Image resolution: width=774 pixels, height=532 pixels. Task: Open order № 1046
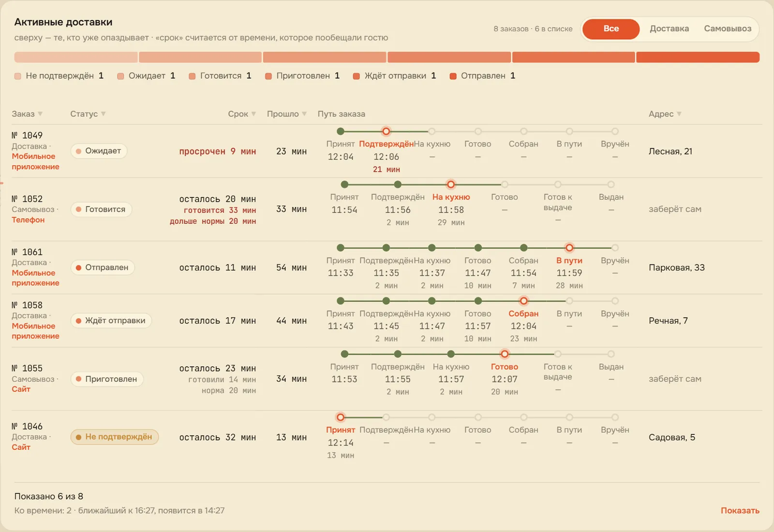(27, 427)
